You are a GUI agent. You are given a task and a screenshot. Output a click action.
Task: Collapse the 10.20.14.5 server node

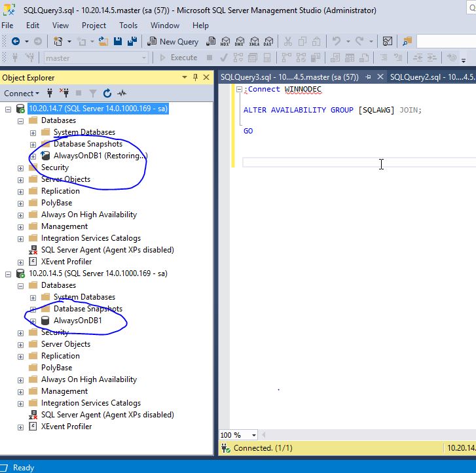click(x=9, y=274)
